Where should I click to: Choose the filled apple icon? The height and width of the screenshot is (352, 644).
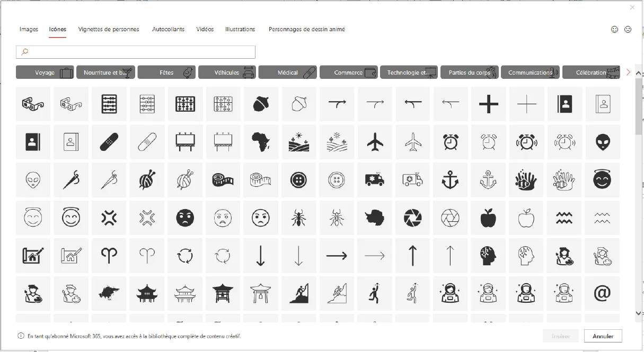pos(488,218)
